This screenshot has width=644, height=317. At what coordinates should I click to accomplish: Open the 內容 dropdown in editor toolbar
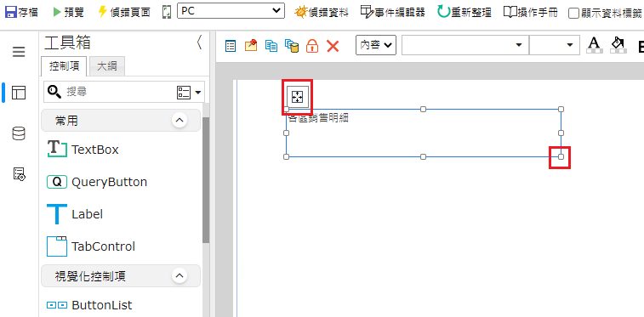(376, 45)
